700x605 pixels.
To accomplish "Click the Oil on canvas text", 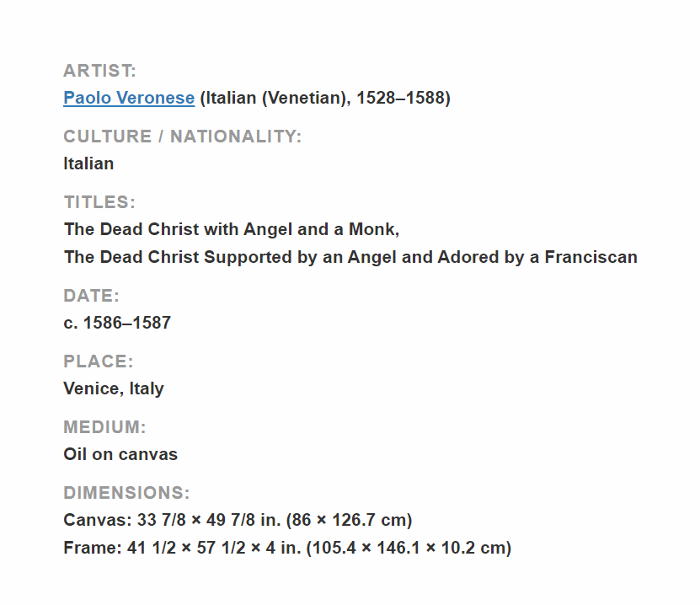I will point(120,454).
